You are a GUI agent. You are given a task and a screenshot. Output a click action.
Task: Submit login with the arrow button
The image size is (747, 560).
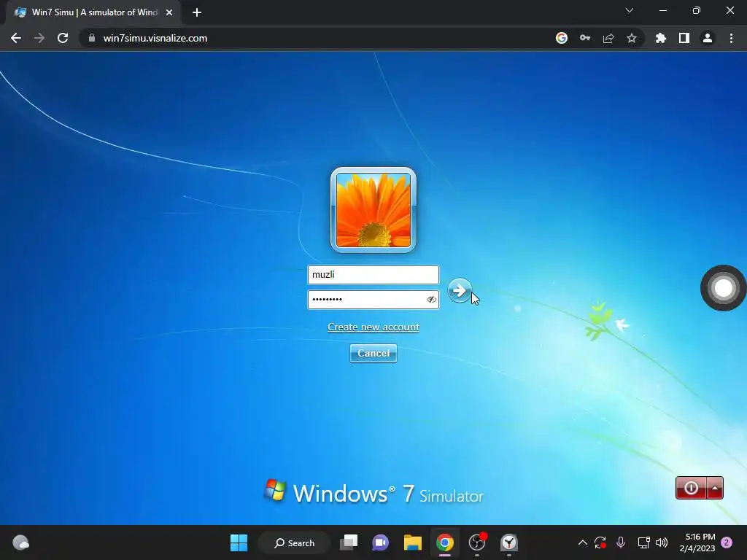[x=460, y=290]
